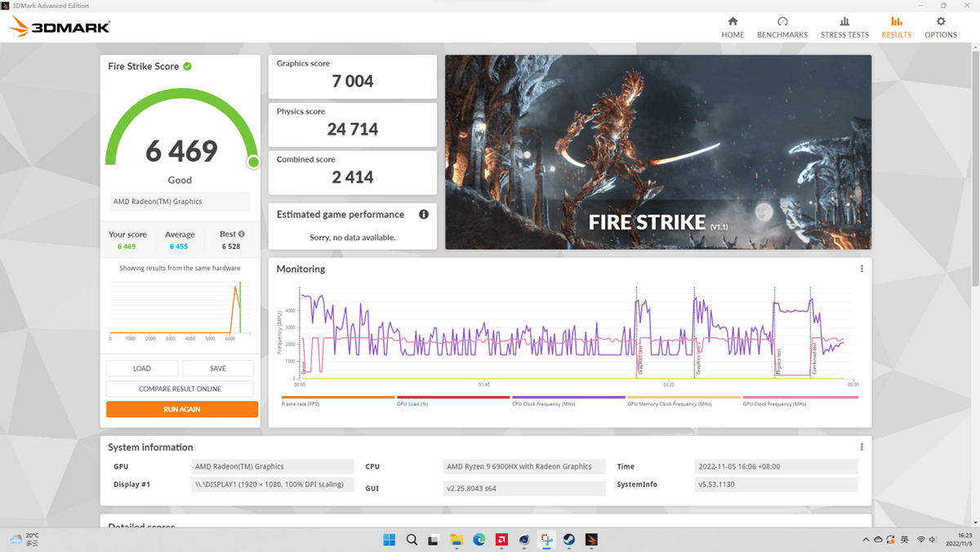Image resolution: width=980 pixels, height=552 pixels.
Task: Click the Display #1 resolution field
Action: pyautogui.click(x=272, y=484)
